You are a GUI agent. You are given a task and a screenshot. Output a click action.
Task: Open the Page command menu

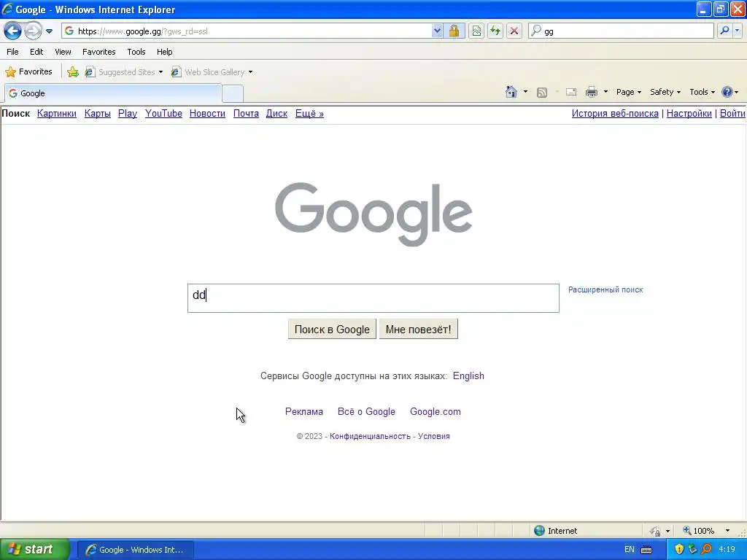click(628, 92)
